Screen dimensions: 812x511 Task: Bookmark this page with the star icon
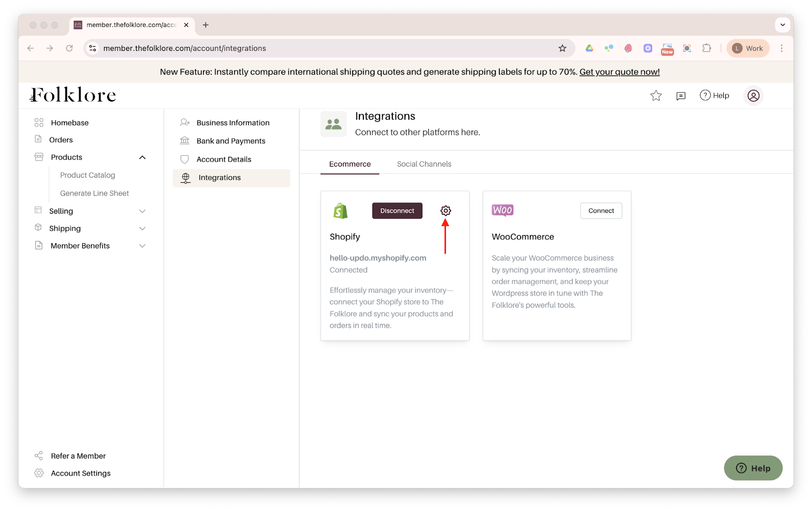tap(562, 48)
